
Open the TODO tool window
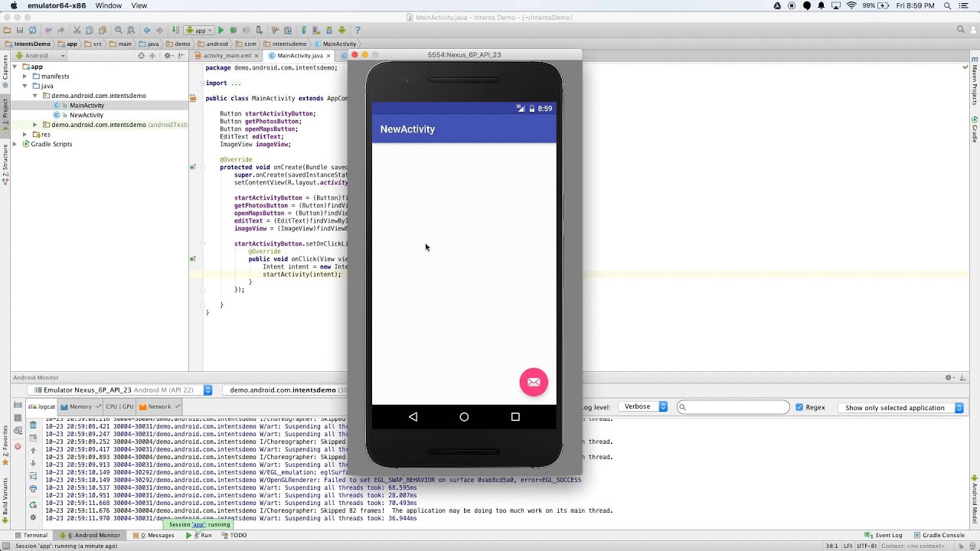click(x=234, y=536)
